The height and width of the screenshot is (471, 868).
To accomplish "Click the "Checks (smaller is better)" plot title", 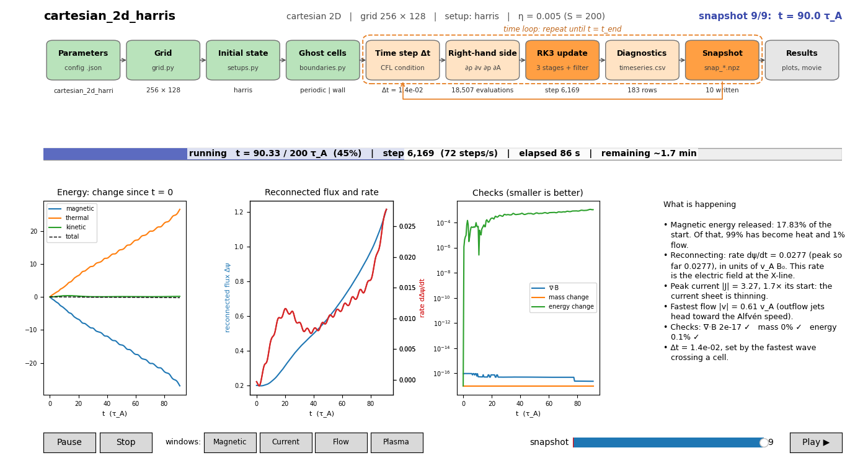I will click(x=528, y=193).
